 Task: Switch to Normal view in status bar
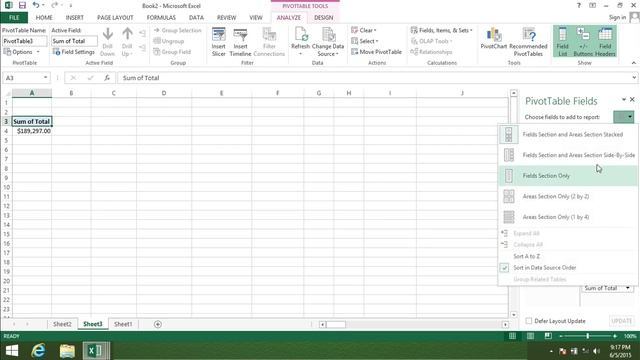pyautogui.click(x=512, y=336)
